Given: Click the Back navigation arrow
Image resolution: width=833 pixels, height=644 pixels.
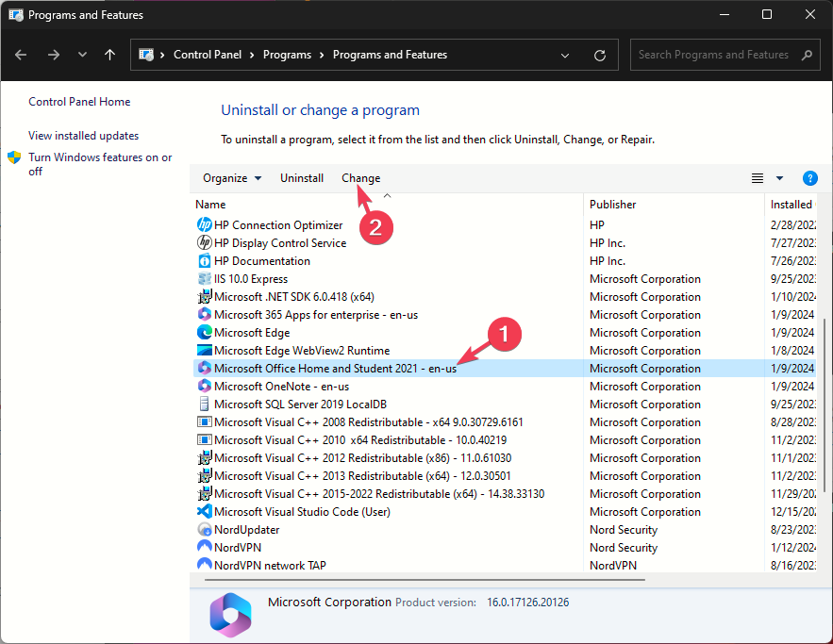Looking at the screenshot, I should [x=22, y=55].
